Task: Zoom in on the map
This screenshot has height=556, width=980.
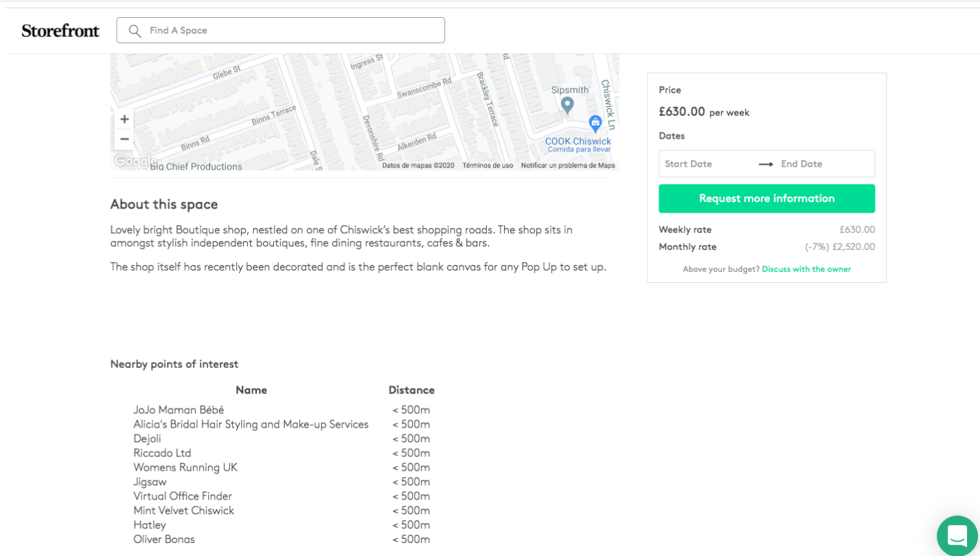Action: coord(124,119)
